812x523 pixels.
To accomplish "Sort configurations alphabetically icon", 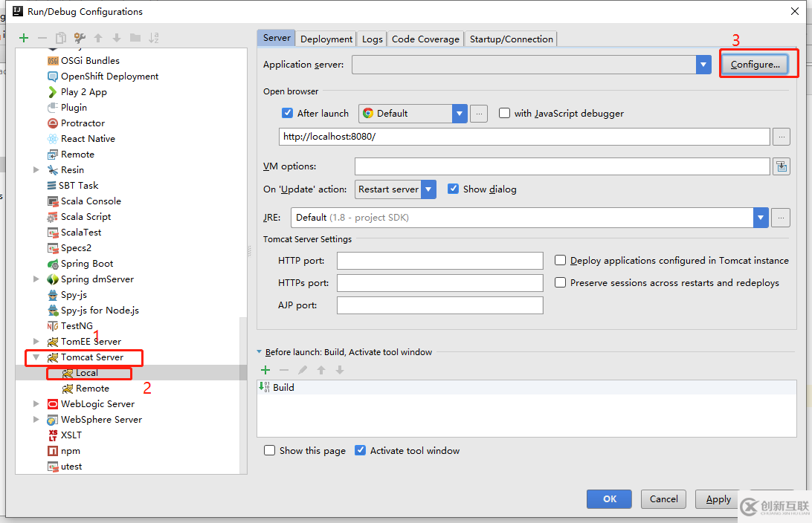I will pyautogui.click(x=154, y=38).
